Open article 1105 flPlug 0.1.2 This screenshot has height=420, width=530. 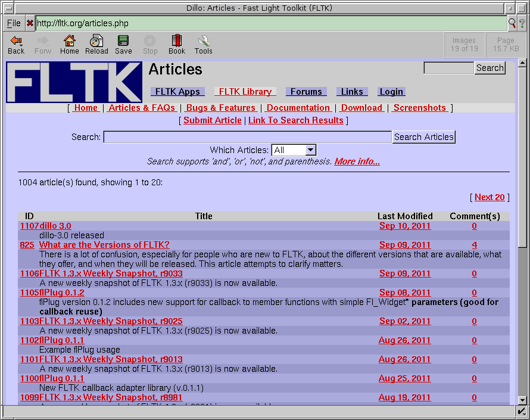pyautogui.click(x=62, y=293)
